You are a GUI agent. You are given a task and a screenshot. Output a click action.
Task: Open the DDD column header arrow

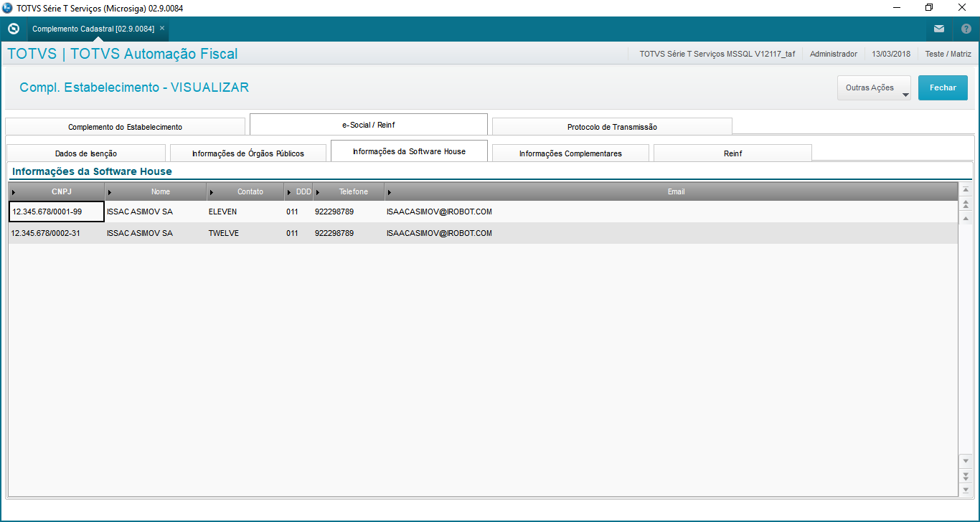click(289, 192)
